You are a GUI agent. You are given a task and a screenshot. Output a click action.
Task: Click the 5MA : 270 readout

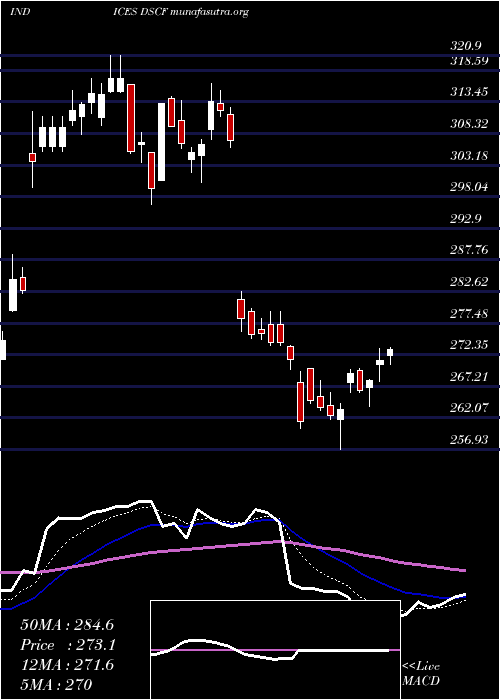[x=56, y=684]
